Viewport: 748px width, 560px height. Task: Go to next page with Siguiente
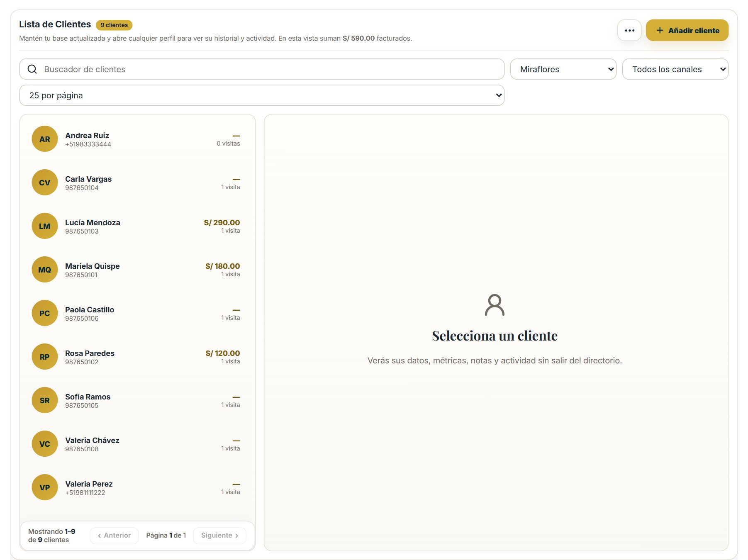point(219,536)
